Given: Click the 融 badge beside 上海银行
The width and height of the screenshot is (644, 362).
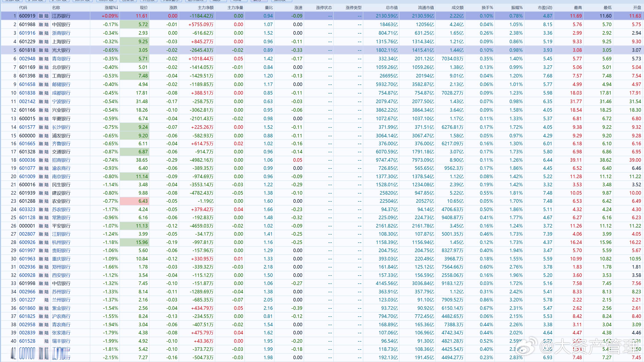Looking at the screenshot, I should [41, 41].
